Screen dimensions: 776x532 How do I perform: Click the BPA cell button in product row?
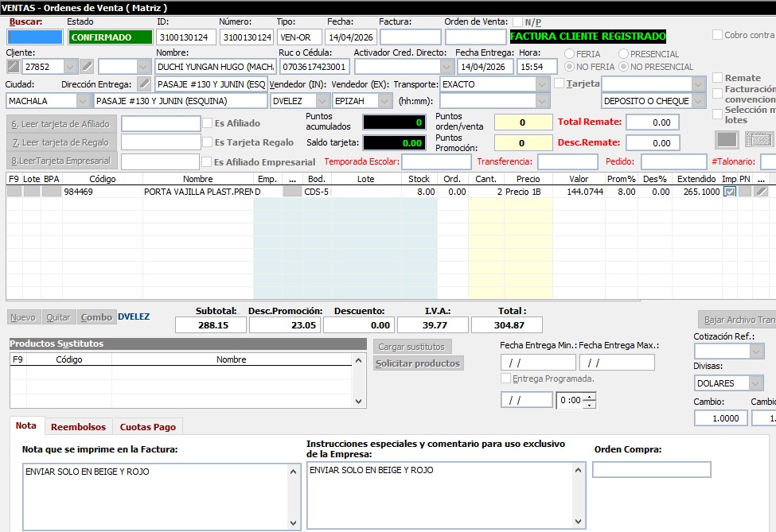51,192
